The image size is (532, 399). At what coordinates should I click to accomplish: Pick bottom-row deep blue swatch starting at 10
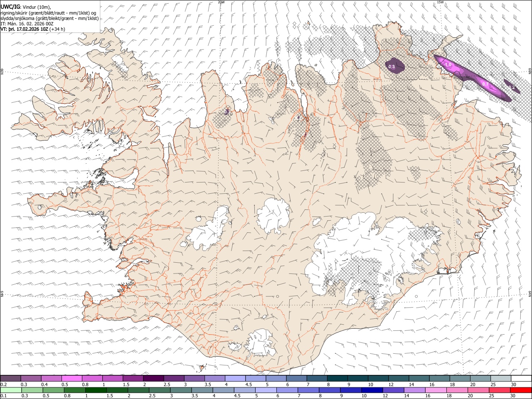pyautogui.click(x=372, y=390)
